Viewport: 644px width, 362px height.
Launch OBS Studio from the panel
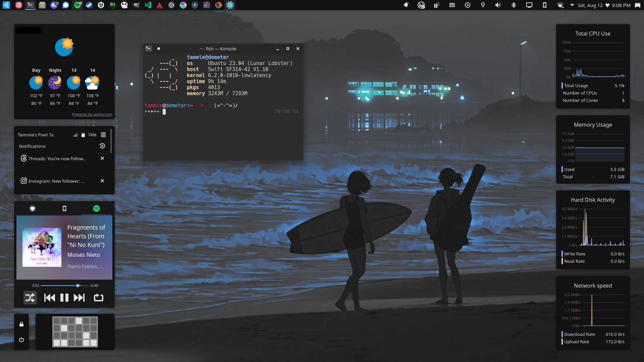(171, 5)
